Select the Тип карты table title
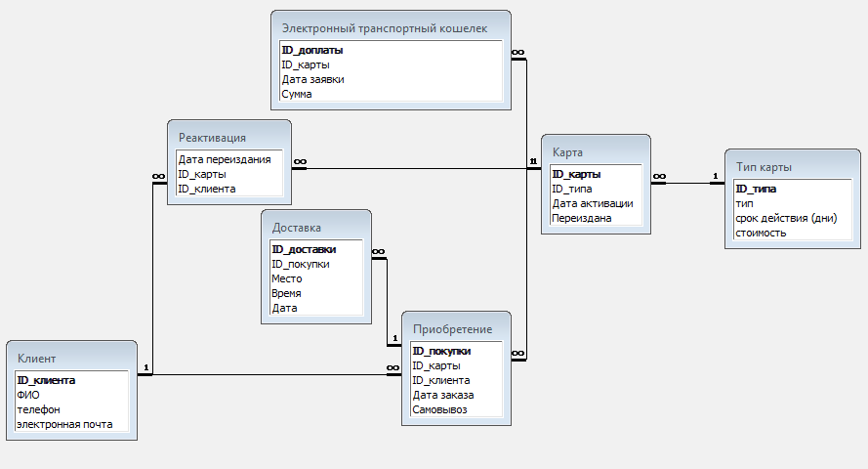 [x=764, y=167]
